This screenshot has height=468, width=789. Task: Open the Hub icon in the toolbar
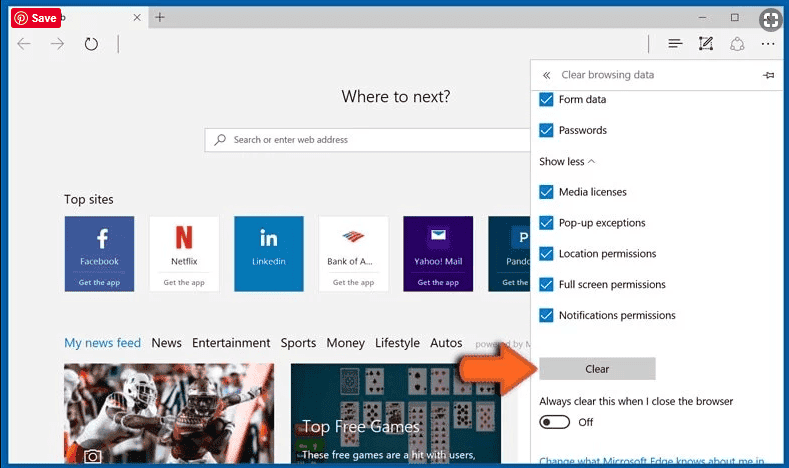tap(675, 44)
